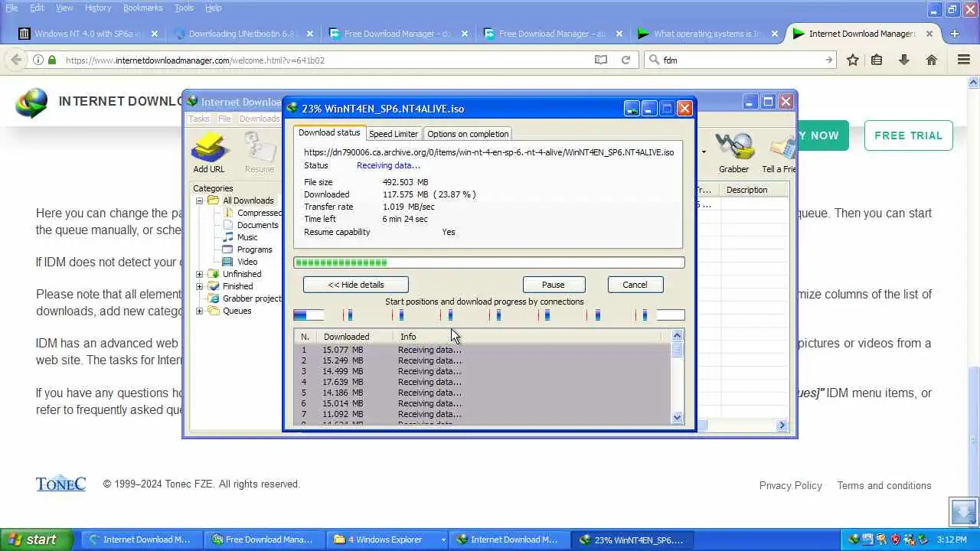Viewport: 980px width, 551px height.
Task: Go to the Firefox home page icon
Action: tap(932, 60)
